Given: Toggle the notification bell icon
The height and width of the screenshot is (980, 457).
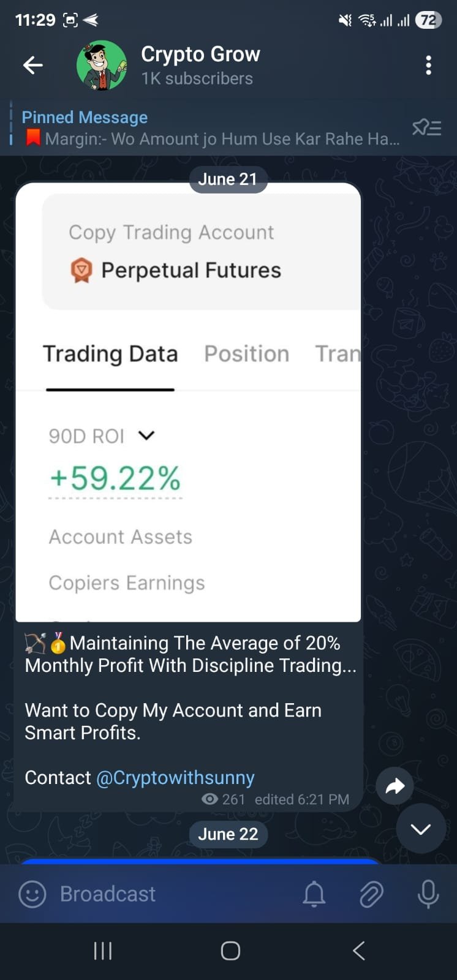Looking at the screenshot, I should coord(314,894).
